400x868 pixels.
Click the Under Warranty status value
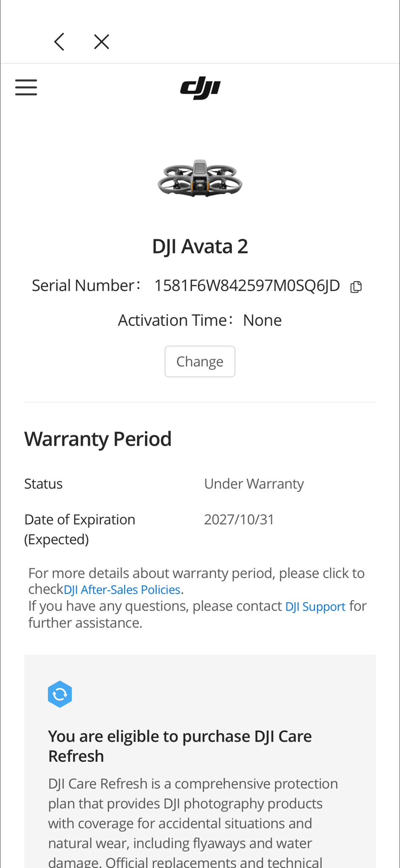point(254,484)
